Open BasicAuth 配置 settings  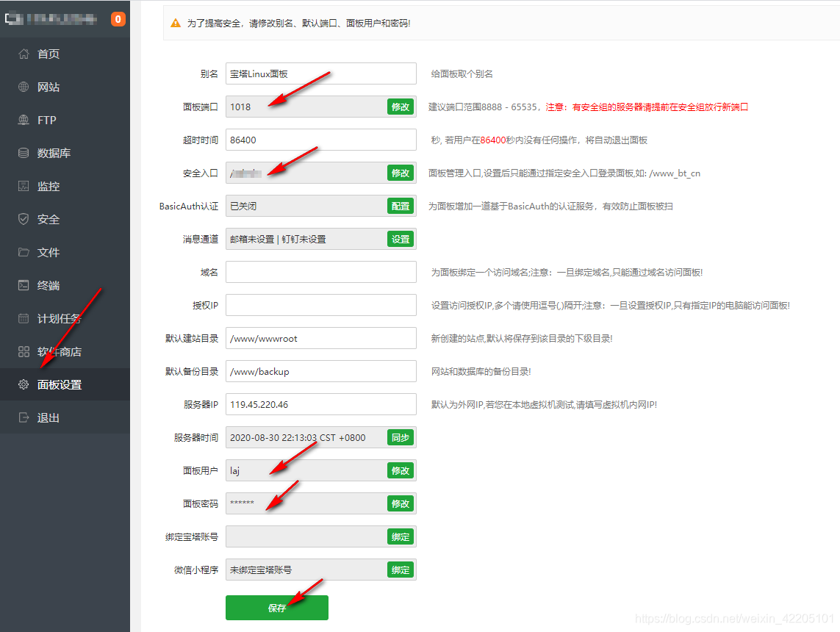400,206
